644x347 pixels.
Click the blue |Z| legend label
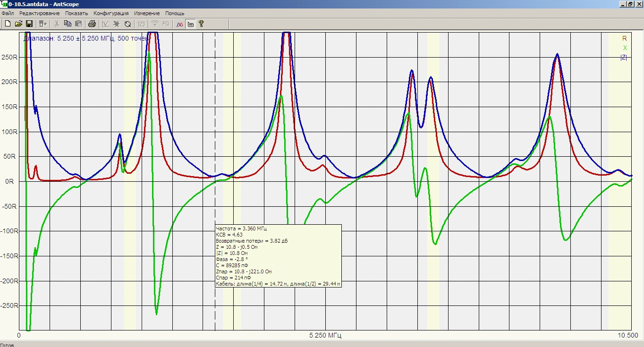click(x=623, y=57)
